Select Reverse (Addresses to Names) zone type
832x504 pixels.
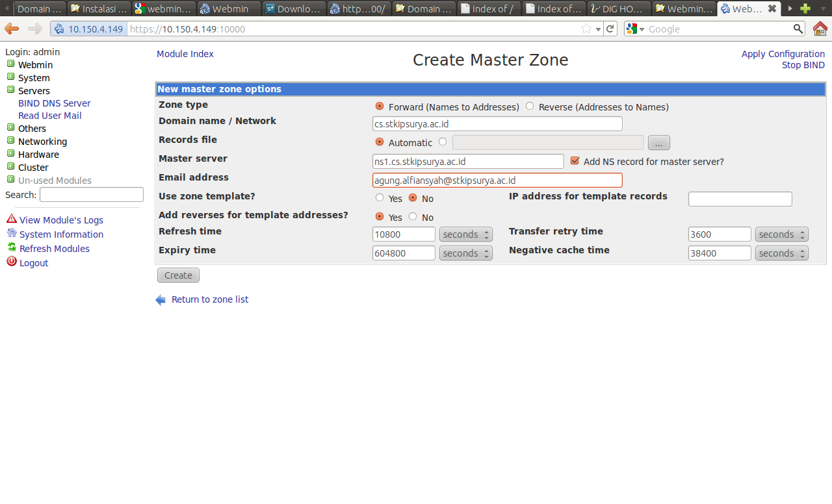pyautogui.click(x=530, y=107)
